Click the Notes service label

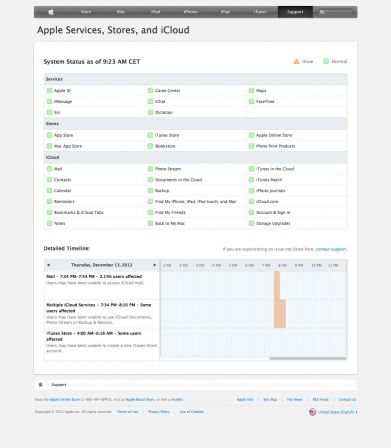pos(60,223)
